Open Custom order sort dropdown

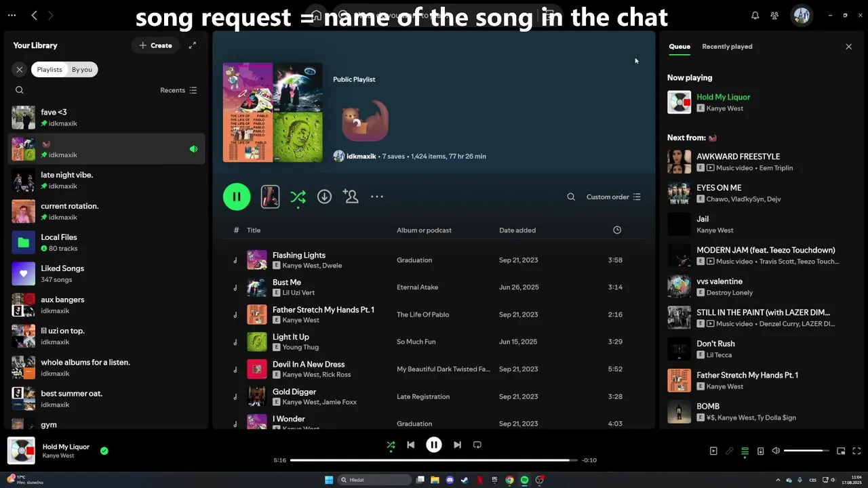click(x=614, y=197)
